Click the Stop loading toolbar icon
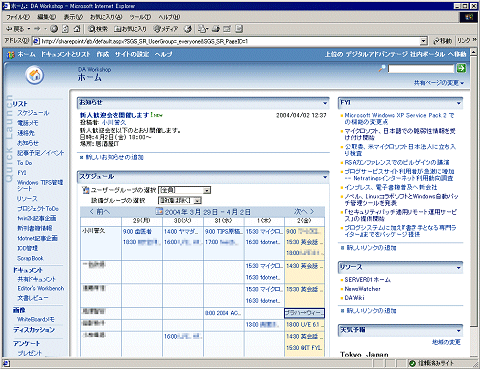The image size is (480, 369). click(54, 29)
